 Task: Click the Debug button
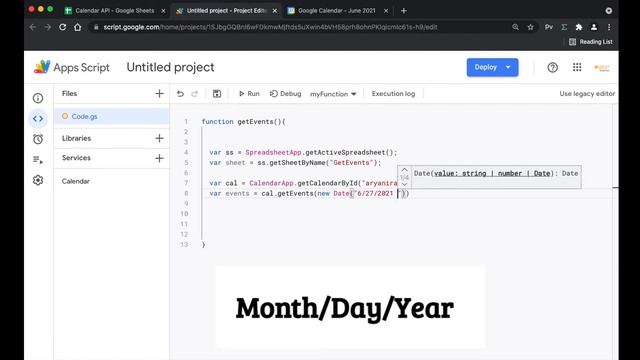tap(285, 94)
